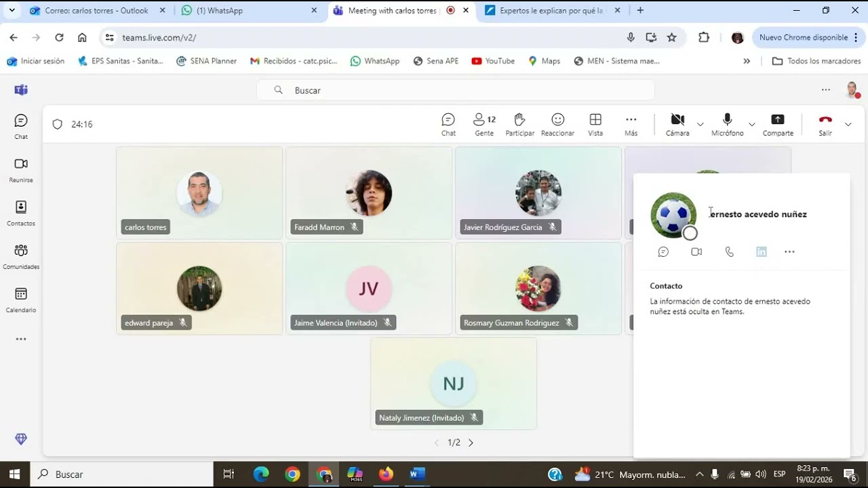The image size is (868, 488).
Task: Start chat with ernesto acevedo nuñez
Action: click(663, 251)
